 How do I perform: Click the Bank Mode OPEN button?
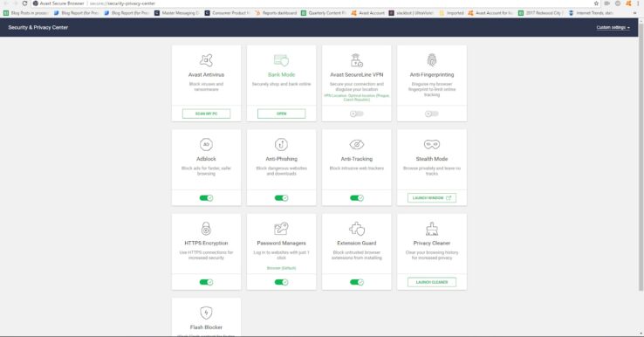coord(281,113)
